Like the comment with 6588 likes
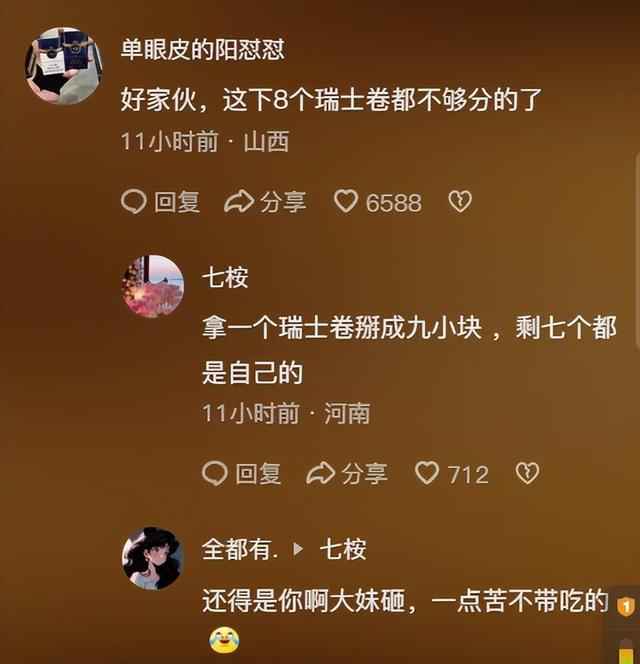This screenshot has height=664, width=640. (x=378, y=202)
